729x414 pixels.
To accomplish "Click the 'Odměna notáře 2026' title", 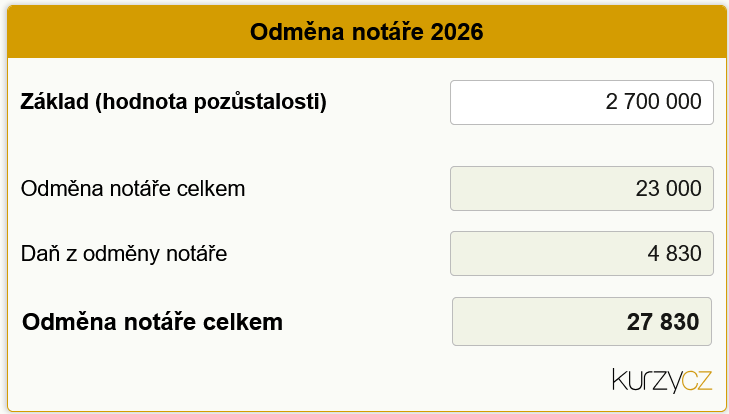I will tap(366, 32).
